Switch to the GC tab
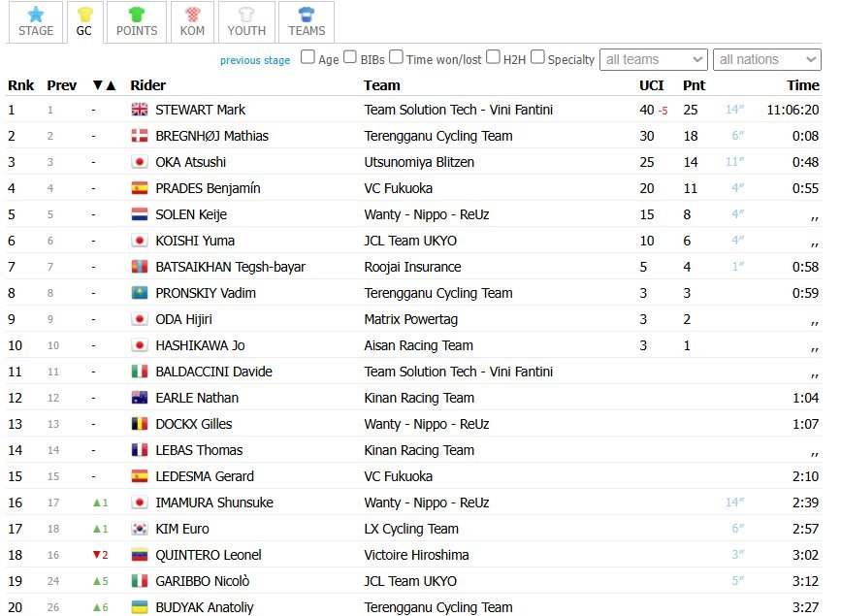841x616 pixels. [x=84, y=22]
